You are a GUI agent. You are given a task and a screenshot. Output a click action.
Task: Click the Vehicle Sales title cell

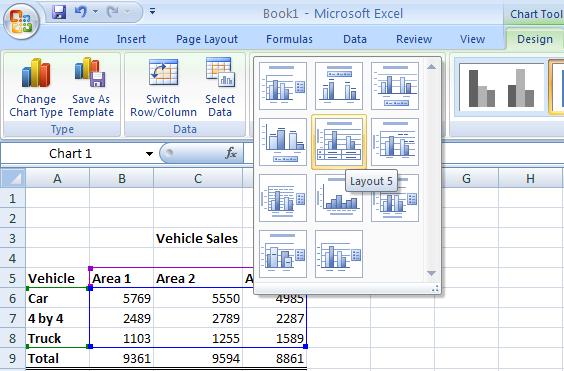click(x=198, y=238)
